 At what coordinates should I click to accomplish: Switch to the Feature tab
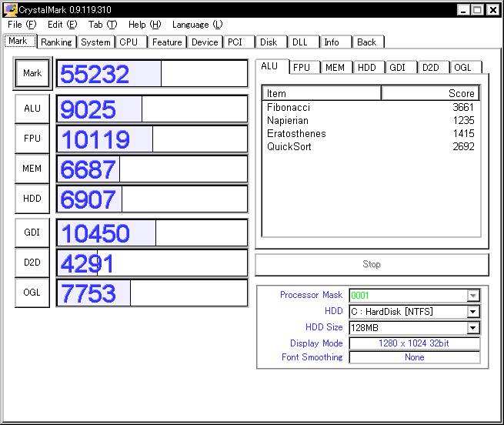(167, 42)
